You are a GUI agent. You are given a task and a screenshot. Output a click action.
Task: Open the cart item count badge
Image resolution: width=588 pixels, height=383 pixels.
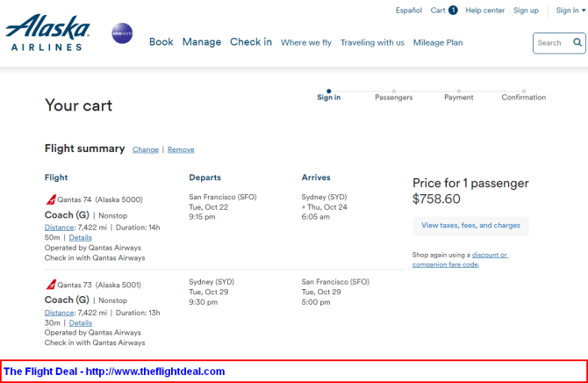point(453,11)
